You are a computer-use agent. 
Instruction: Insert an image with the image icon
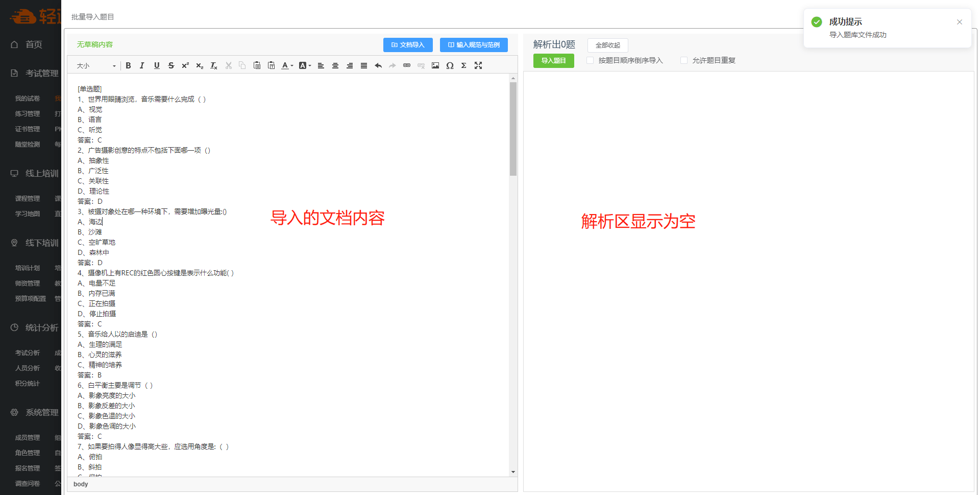435,65
